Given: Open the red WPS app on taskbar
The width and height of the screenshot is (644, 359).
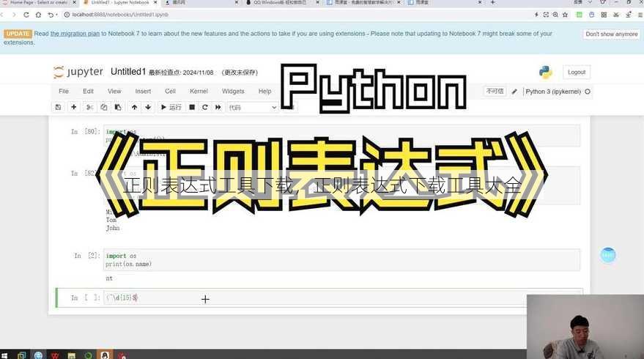Looking at the screenshot, I should [55, 355].
